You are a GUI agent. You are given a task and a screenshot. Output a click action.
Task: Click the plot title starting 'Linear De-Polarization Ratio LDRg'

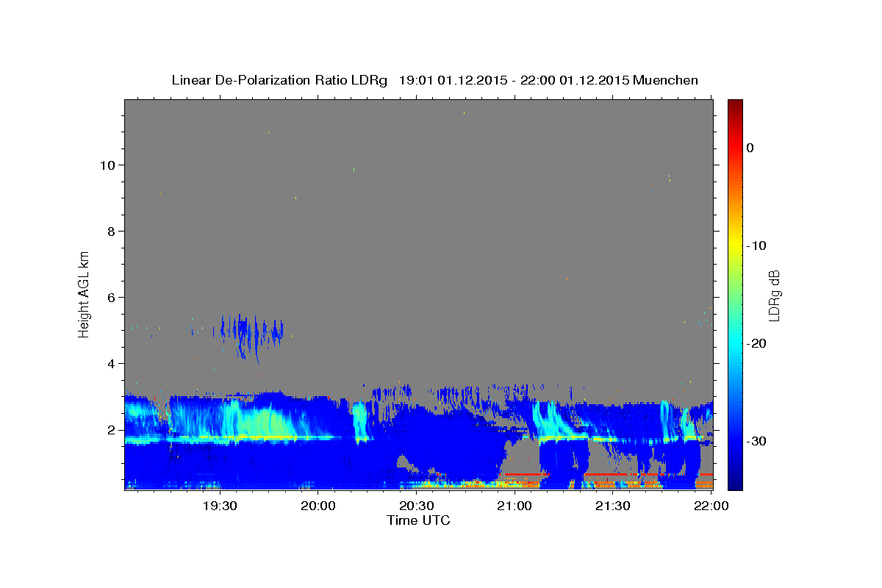coord(434,80)
